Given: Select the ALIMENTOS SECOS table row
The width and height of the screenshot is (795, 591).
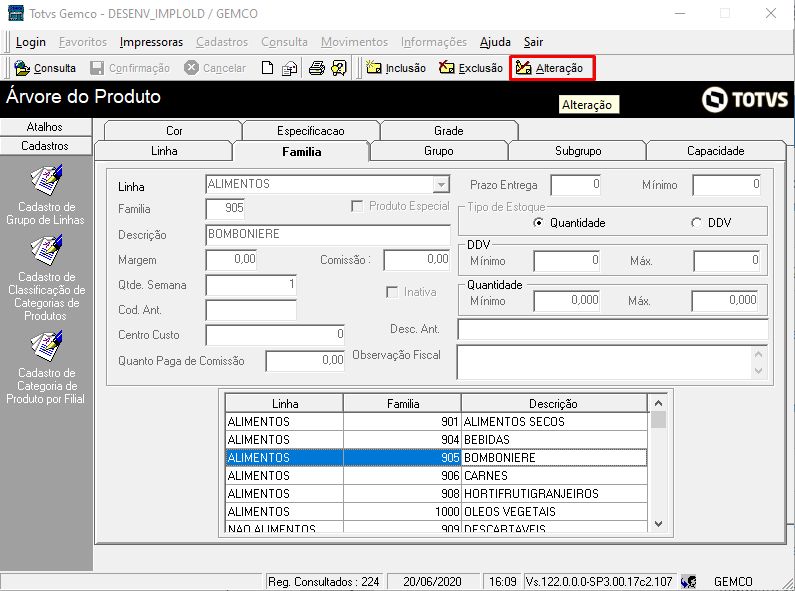Looking at the screenshot, I should 436,422.
